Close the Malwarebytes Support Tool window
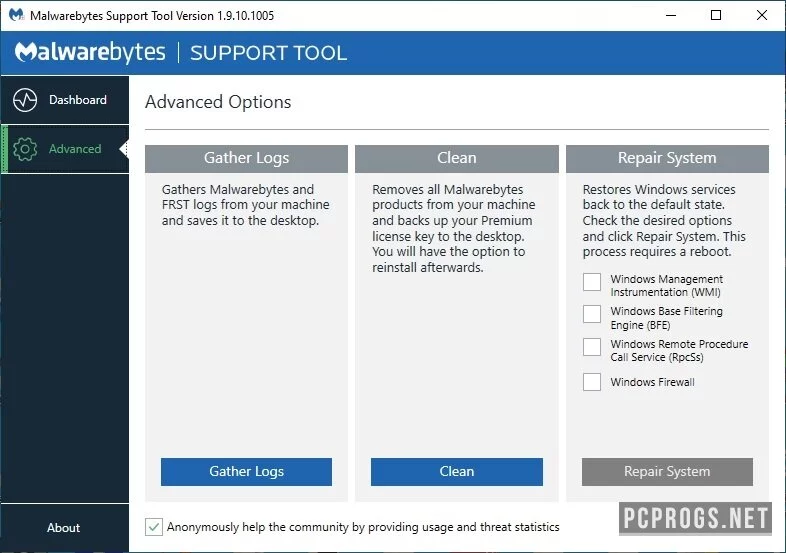The width and height of the screenshot is (786, 553). coord(761,15)
